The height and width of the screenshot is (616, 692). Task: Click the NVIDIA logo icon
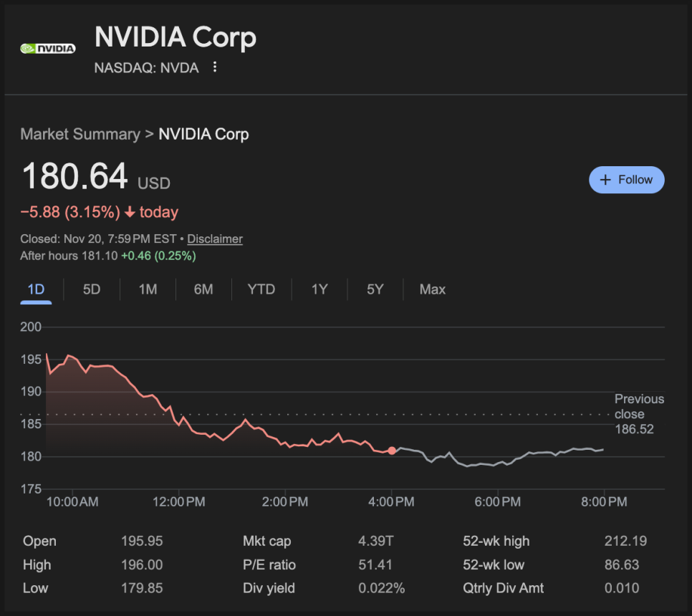[47, 49]
